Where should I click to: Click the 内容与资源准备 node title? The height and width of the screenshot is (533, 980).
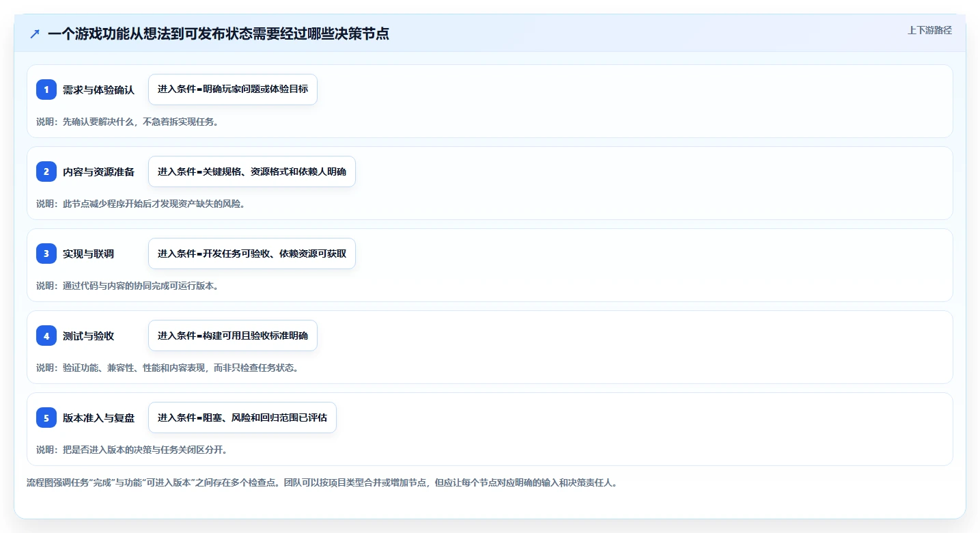(x=98, y=172)
